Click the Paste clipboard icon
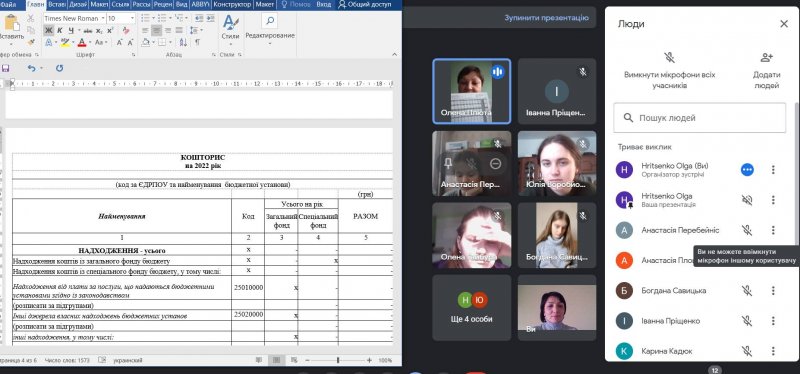800x374 pixels. 12,22
